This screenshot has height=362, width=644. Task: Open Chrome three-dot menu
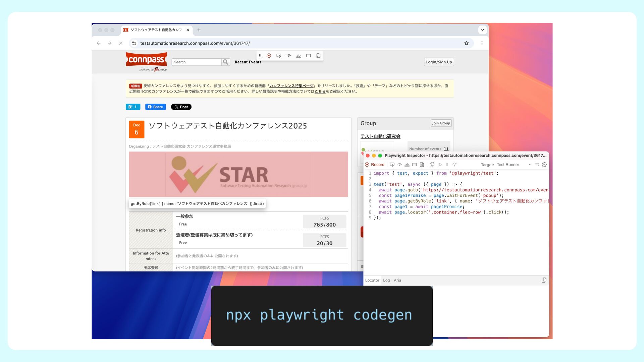coord(482,43)
